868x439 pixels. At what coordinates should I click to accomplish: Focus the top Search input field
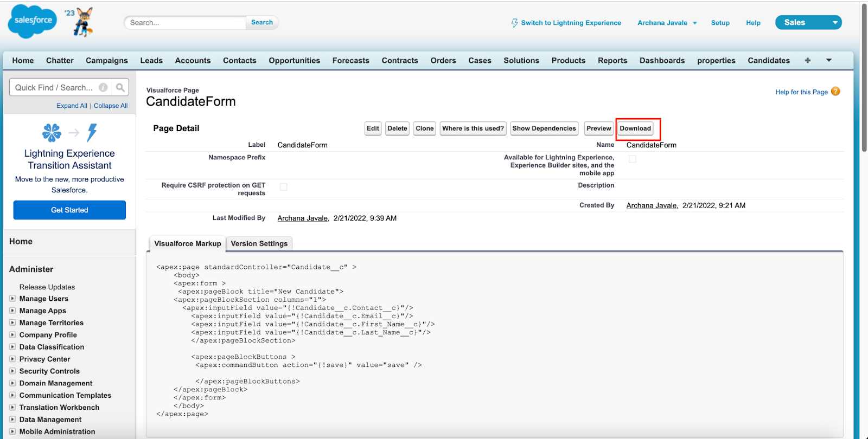pyautogui.click(x=186, y=22)
